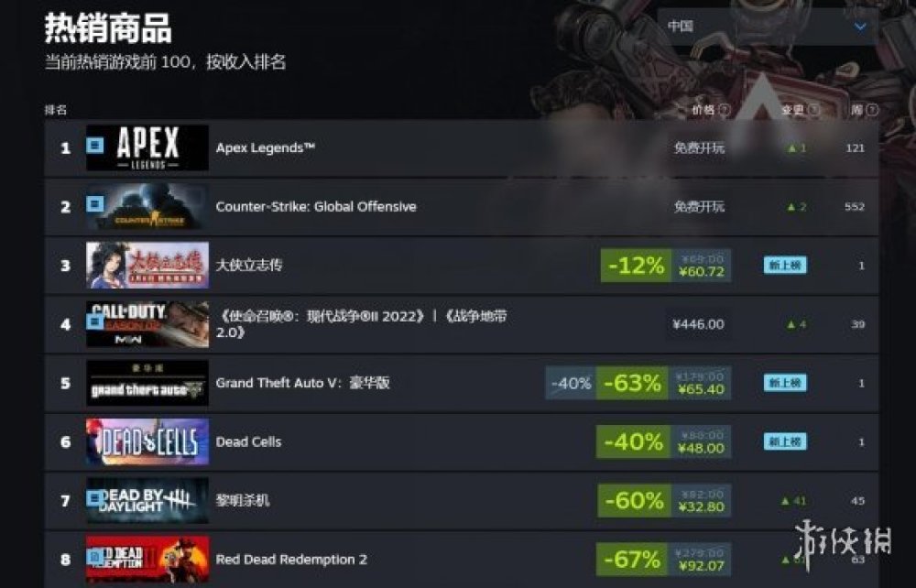This screenshot has width=916, height=588.
Task: Open the Dead Cells game thumbnail
Action: pyautogui.click(x=147, y=442)
